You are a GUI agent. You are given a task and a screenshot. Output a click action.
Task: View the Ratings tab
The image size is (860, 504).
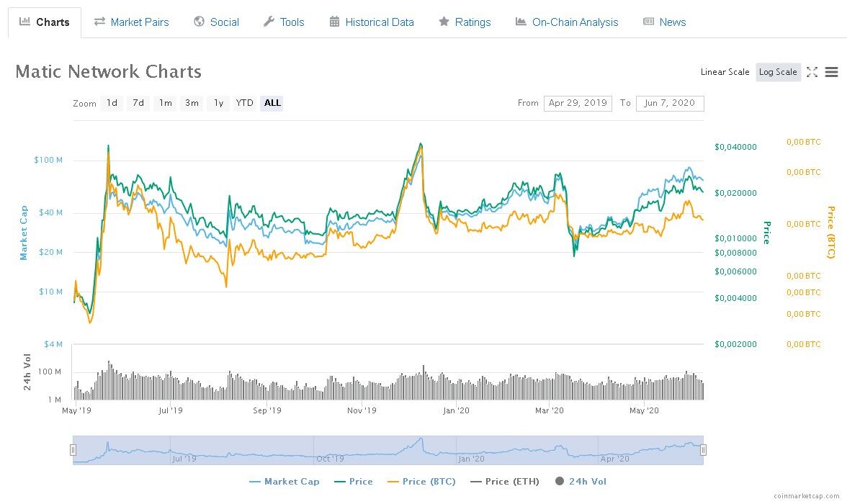pos(465,22)
